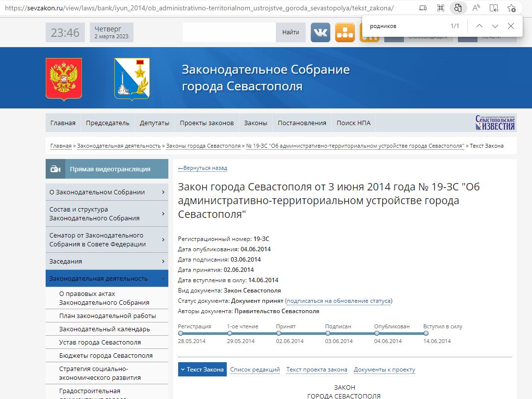Screen dimensions: 532x399
Task: Go to next search match for родников
Action: (x=495, y=26)
